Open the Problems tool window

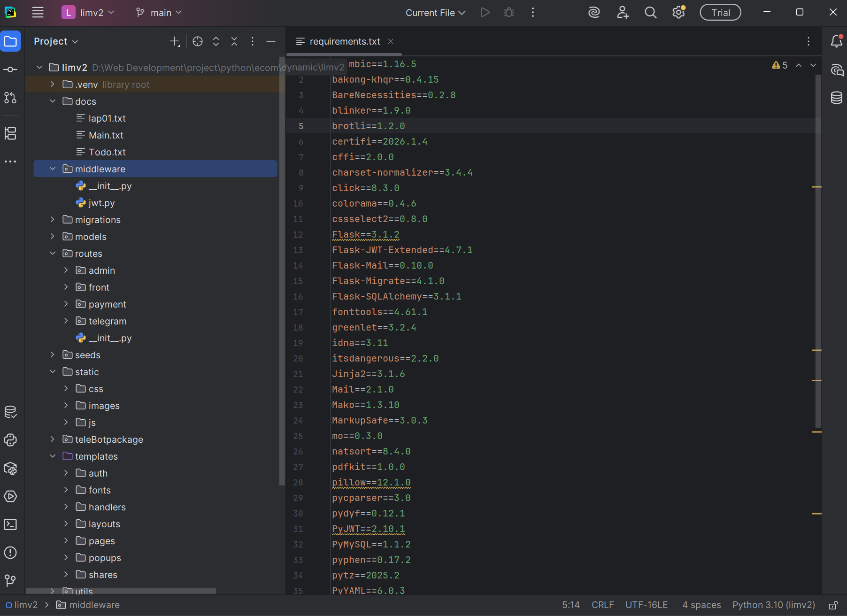click(x=10, y=553)
